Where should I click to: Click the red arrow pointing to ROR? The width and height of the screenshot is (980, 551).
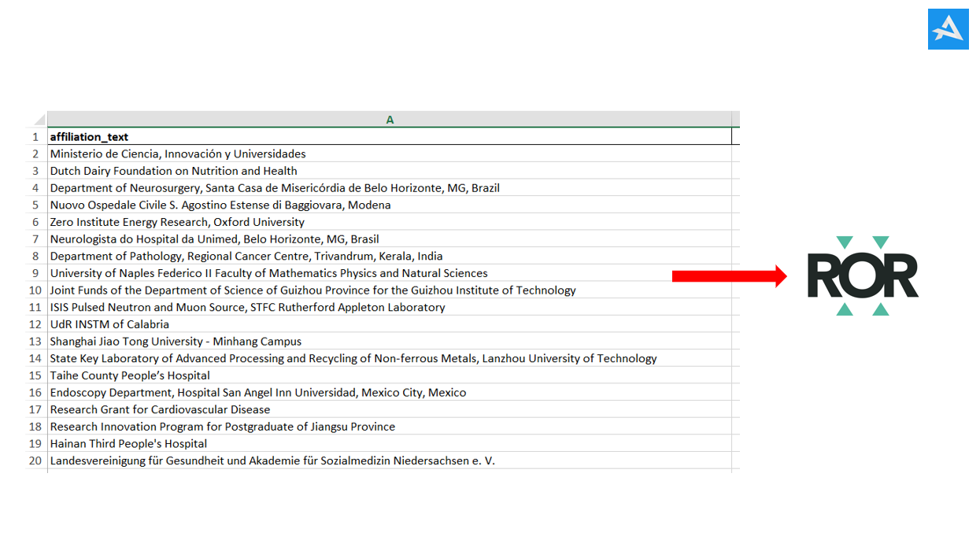click(729, 275)
